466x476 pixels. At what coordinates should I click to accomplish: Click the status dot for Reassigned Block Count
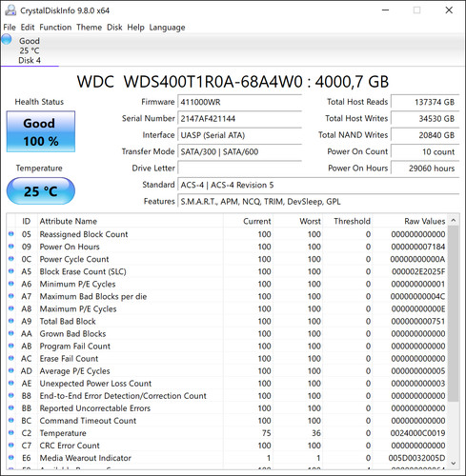(x=11, y=234)
